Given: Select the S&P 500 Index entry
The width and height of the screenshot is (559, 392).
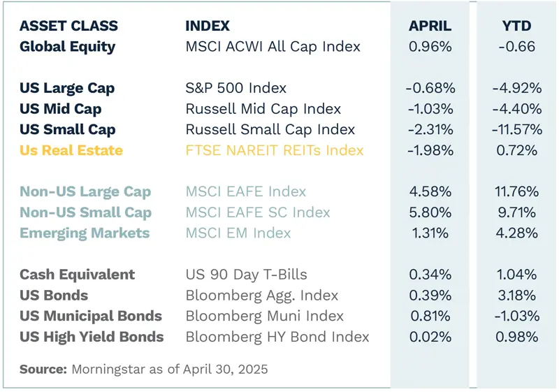Looking at the screenshot, I should coord(236,89).
